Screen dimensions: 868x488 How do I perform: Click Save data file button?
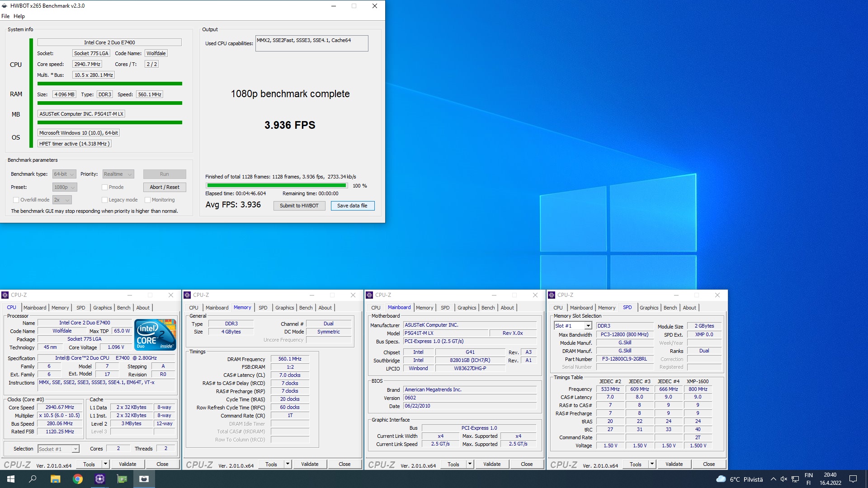[x=353, y=206]
